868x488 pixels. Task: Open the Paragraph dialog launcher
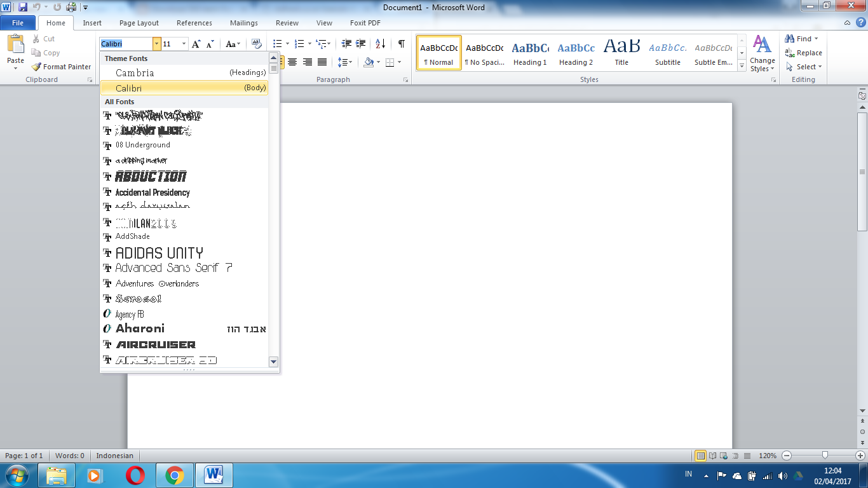pos(405,80)
